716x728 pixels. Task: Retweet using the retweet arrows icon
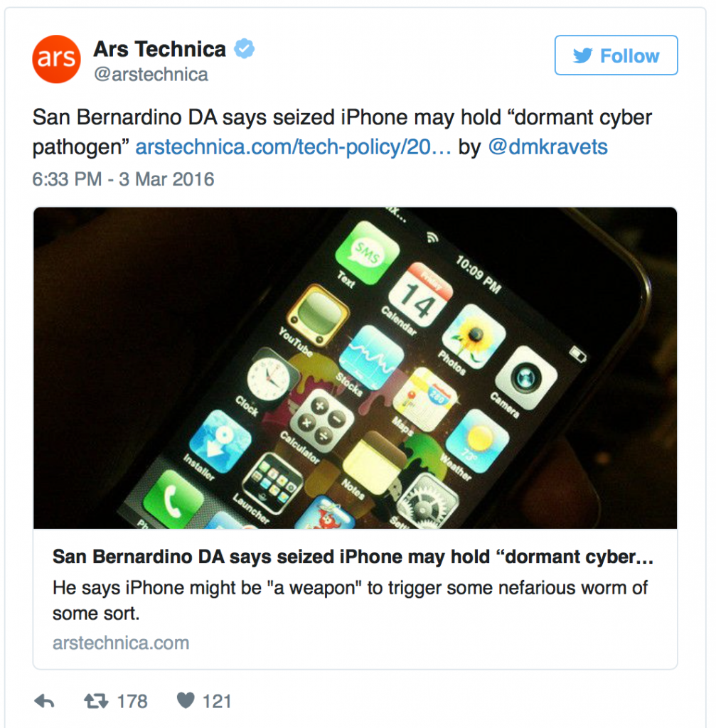pyautogui.click(x=96, y=700)
